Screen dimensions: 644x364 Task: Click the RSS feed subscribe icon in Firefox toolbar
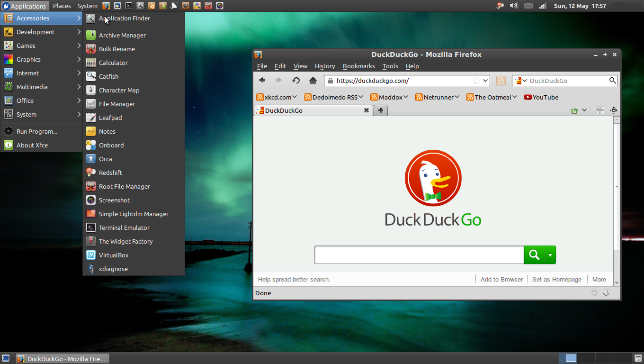click(x=501, y=81)
